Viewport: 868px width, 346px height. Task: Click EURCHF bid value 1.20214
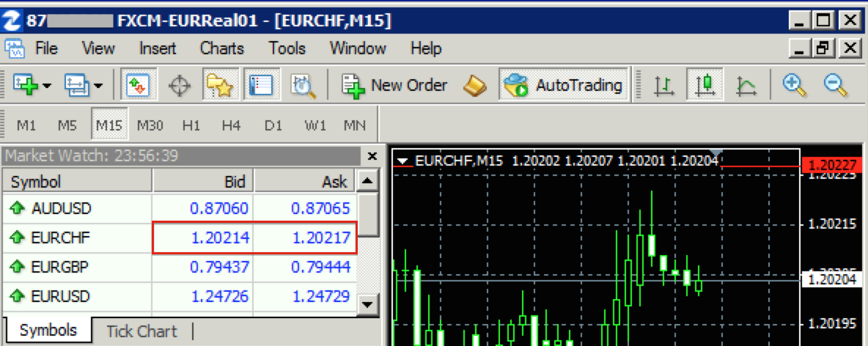coord(220,238)
